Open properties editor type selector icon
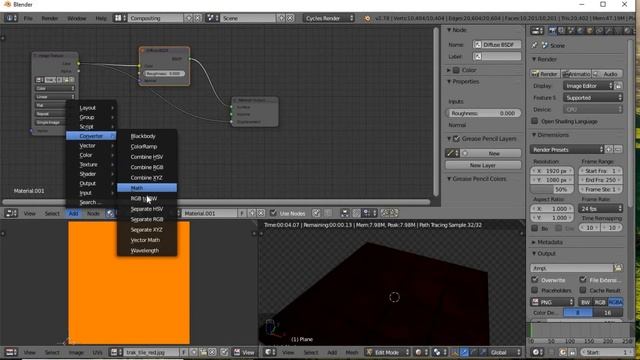This screenshot has height=360, width=640. (537, 31)
